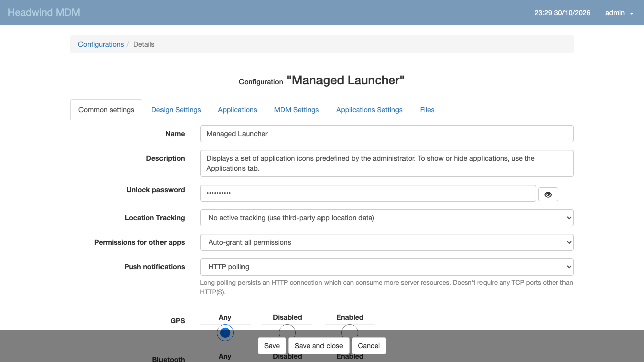
Task: Open the MDM Settings tab
Action: click(x=296, y=110)
